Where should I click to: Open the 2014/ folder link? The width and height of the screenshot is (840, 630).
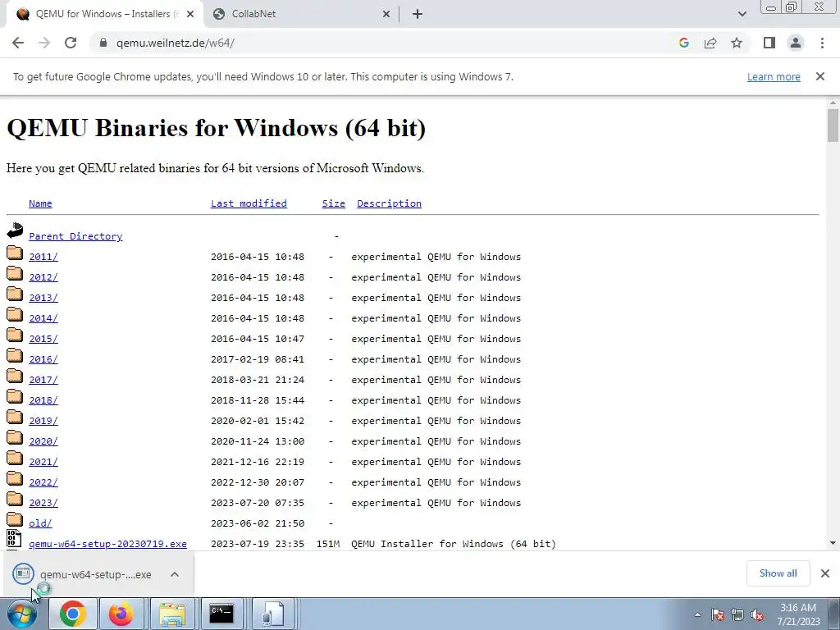[x=43, y=318]
